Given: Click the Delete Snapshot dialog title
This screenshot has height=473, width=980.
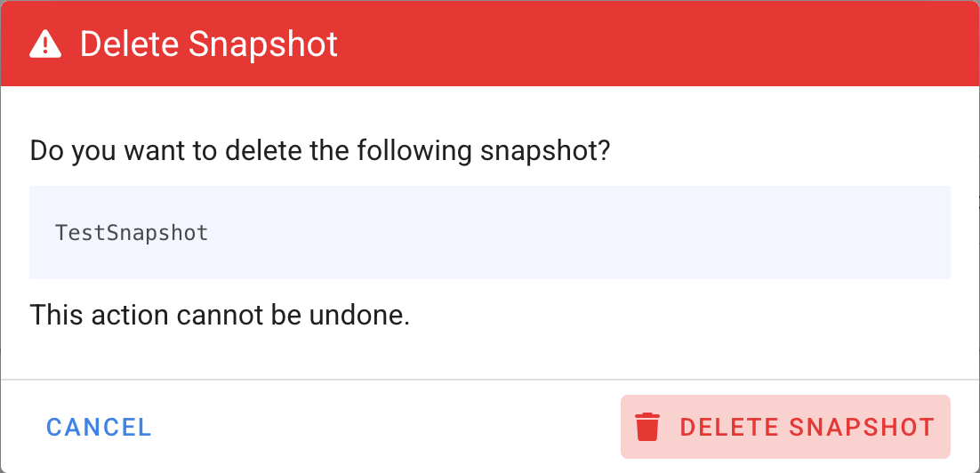Looking at the screenshot, I should pos(209,44).
